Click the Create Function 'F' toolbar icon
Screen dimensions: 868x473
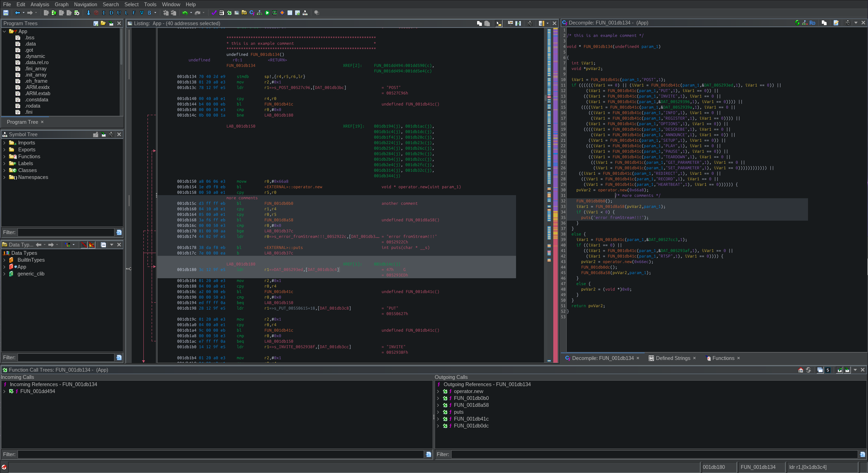pos(134,13)
